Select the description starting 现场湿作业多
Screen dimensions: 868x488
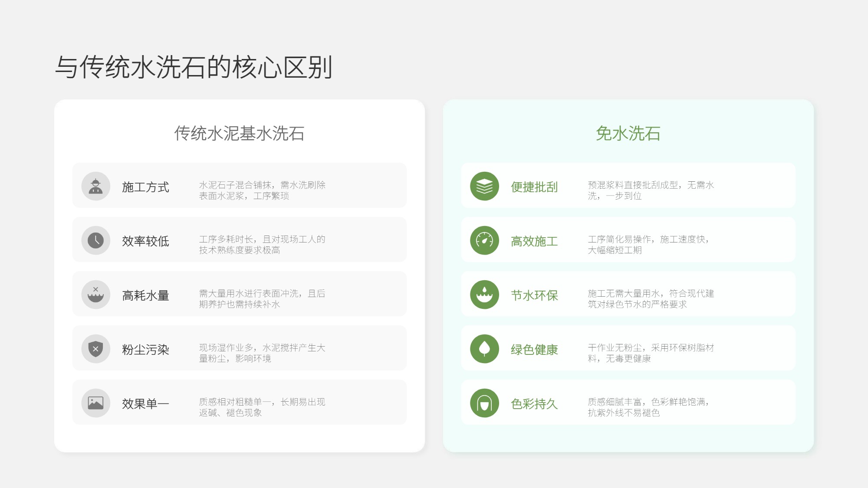click(x=262, y=353)
